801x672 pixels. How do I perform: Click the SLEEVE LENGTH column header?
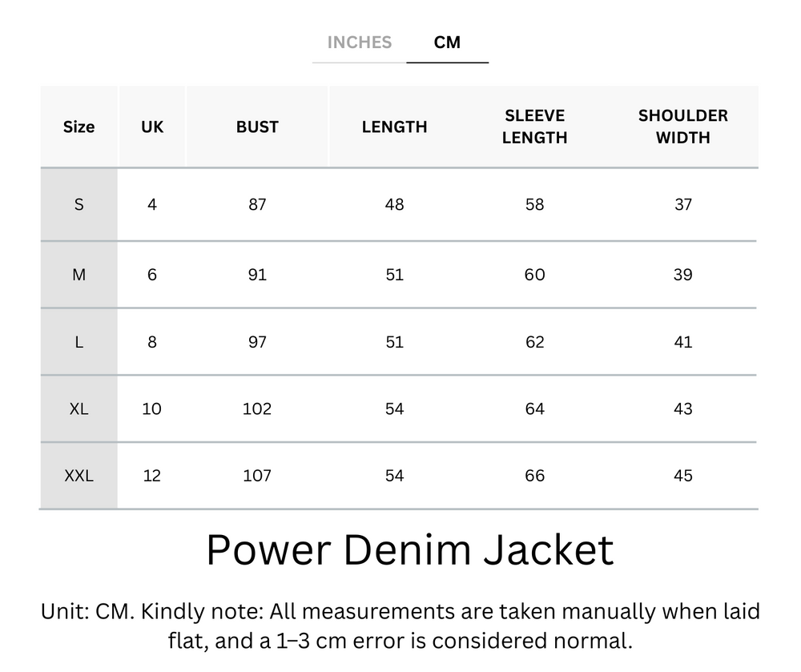[535, 127]
